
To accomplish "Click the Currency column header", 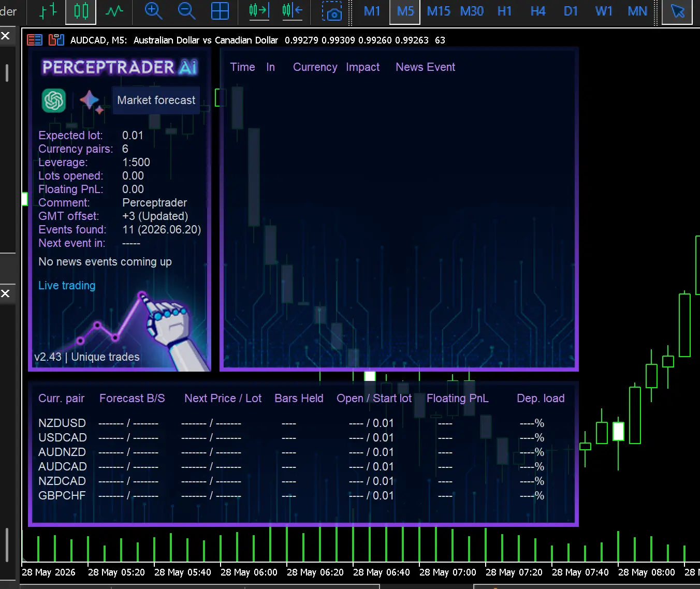I will [x=315, y=67].
